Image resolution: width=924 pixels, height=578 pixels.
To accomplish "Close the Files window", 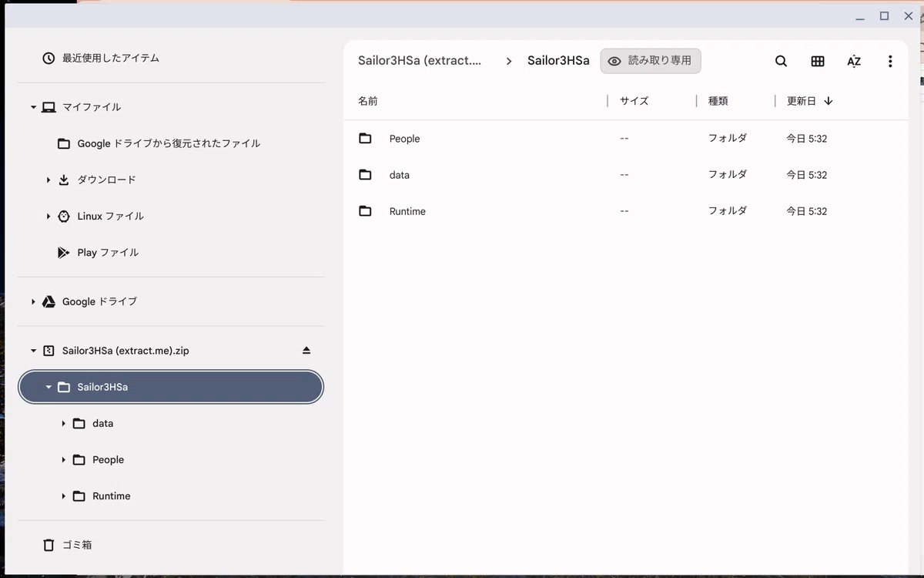I will [909, 15].
